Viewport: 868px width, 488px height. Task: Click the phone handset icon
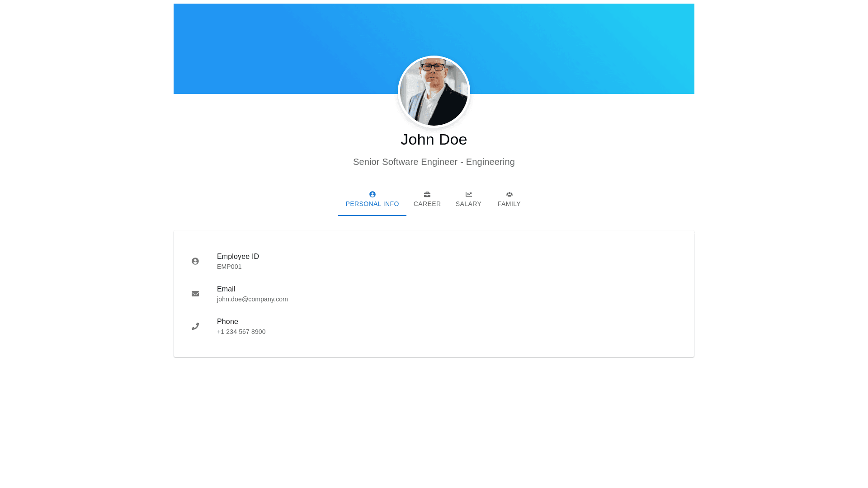(x=195, y=326)
